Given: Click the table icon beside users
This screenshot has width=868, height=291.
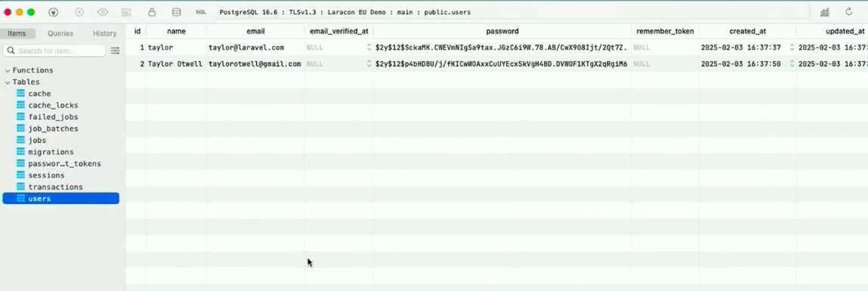Looking at the screenshot, I should 21,199.
